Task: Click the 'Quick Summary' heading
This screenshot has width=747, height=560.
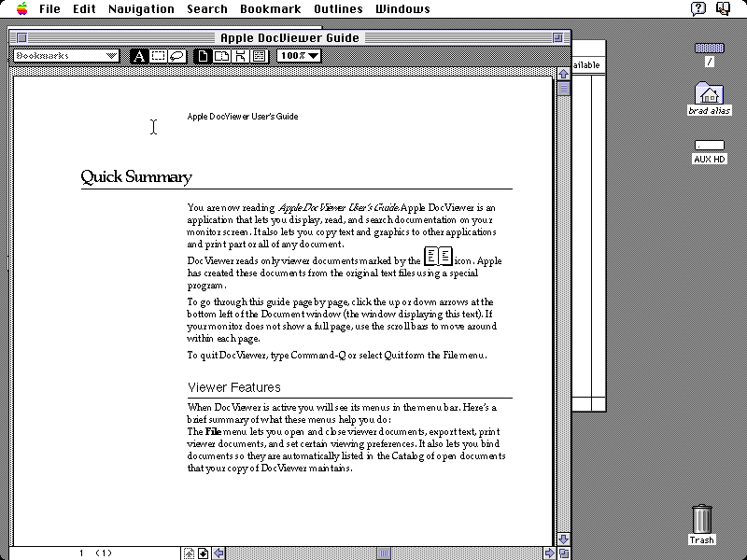Action: coord(136,176)
